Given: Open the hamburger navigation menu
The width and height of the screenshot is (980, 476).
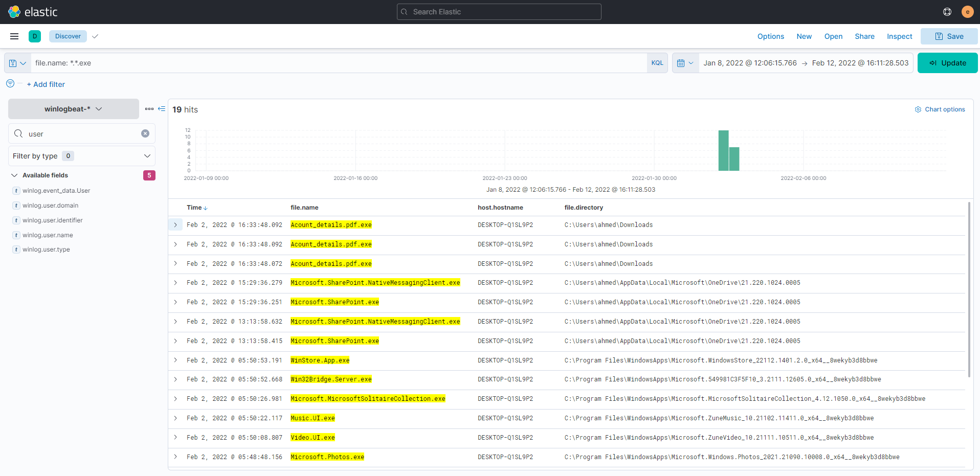Looking at the screenshot, I should 14,36.
